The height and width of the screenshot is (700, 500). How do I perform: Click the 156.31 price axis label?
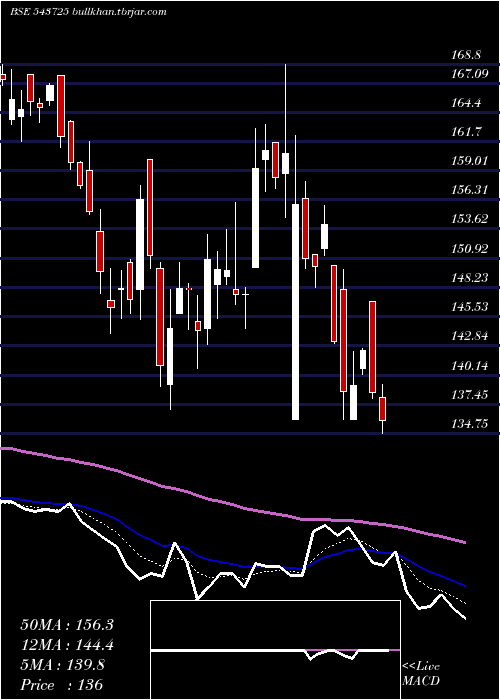click(470, 190)
